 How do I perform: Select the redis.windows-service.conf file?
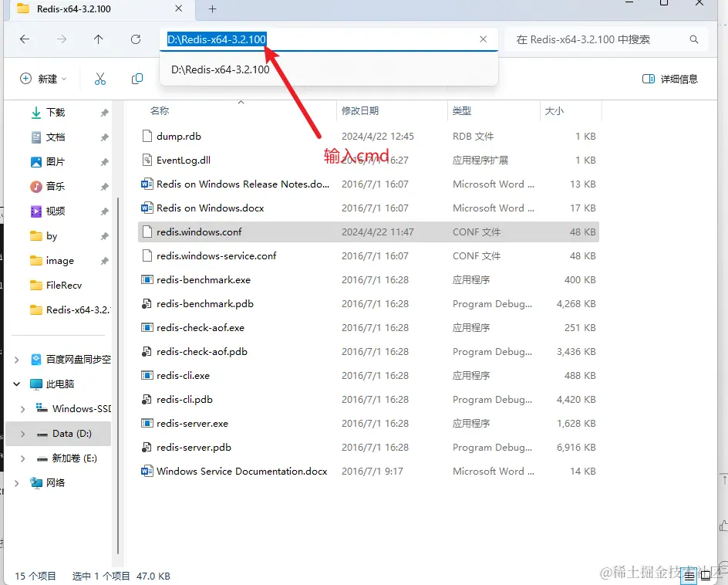coord(368,256)
